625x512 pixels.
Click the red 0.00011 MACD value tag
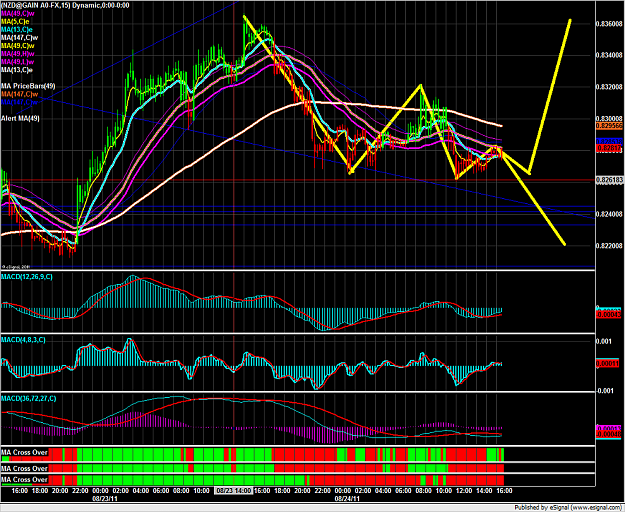(608, 363)
